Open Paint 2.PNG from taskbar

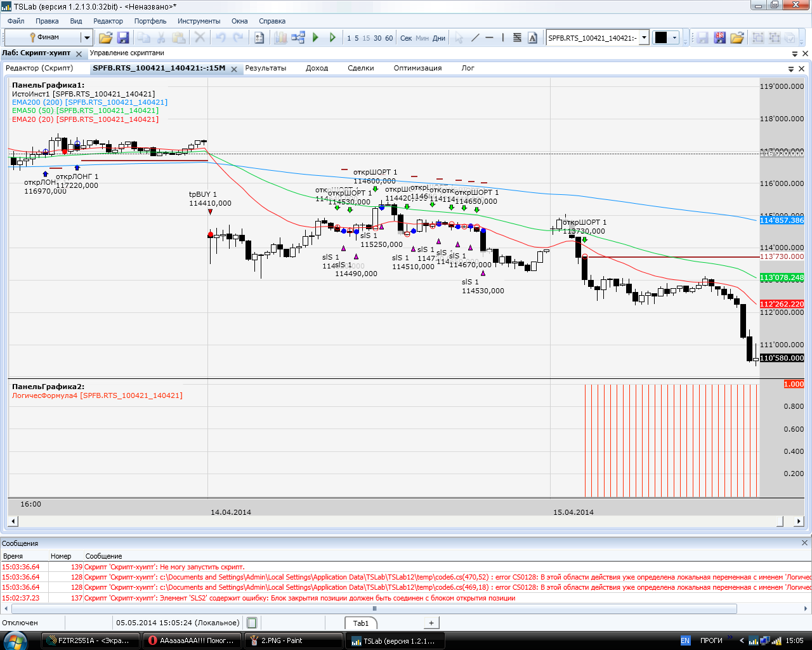[x=294, y=640]
